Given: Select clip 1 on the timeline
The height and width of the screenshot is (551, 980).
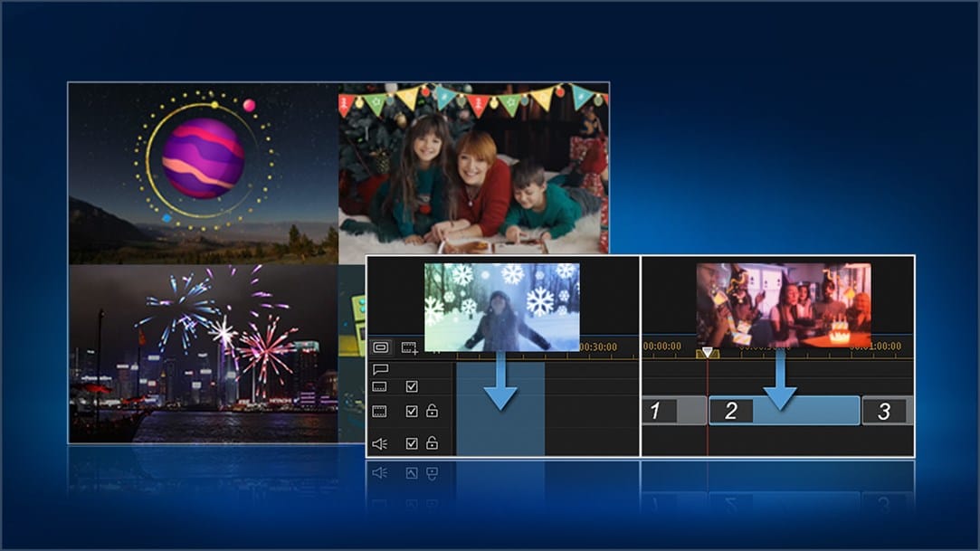Looking at the screenshot, I should pos(672,411).
